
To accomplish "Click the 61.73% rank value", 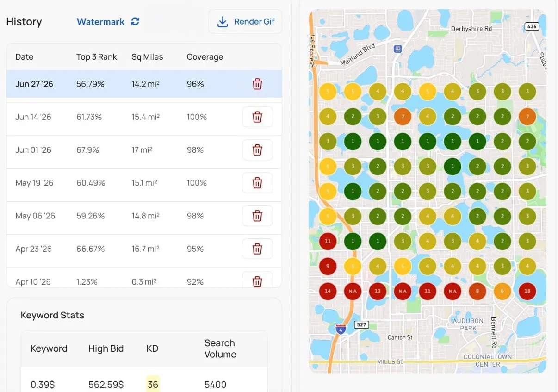I will point(89,117).
